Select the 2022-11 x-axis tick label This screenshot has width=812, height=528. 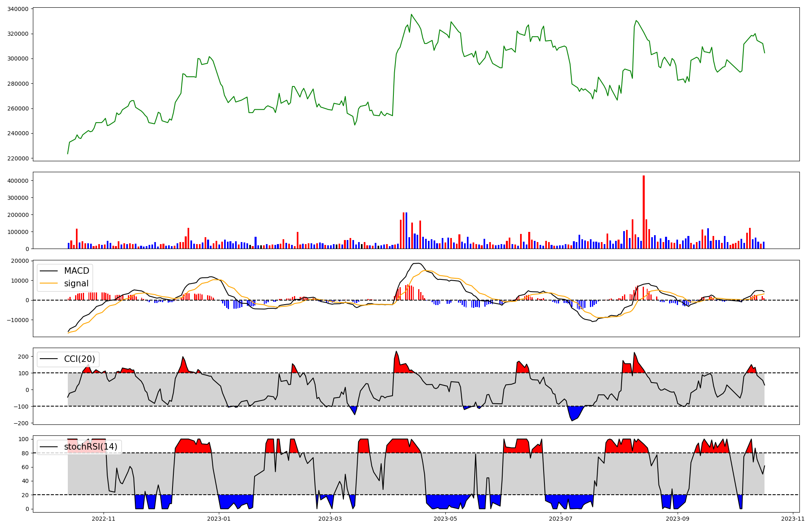point(104,519)
